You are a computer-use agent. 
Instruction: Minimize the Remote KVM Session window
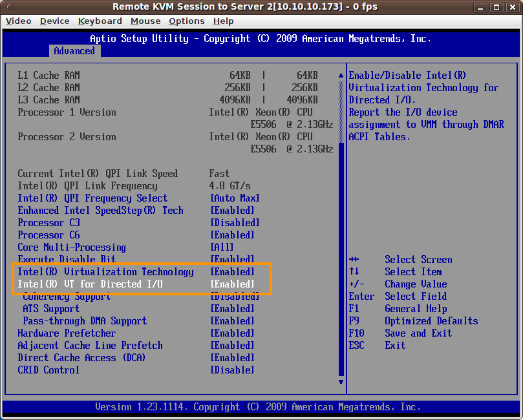coord(480,7)
